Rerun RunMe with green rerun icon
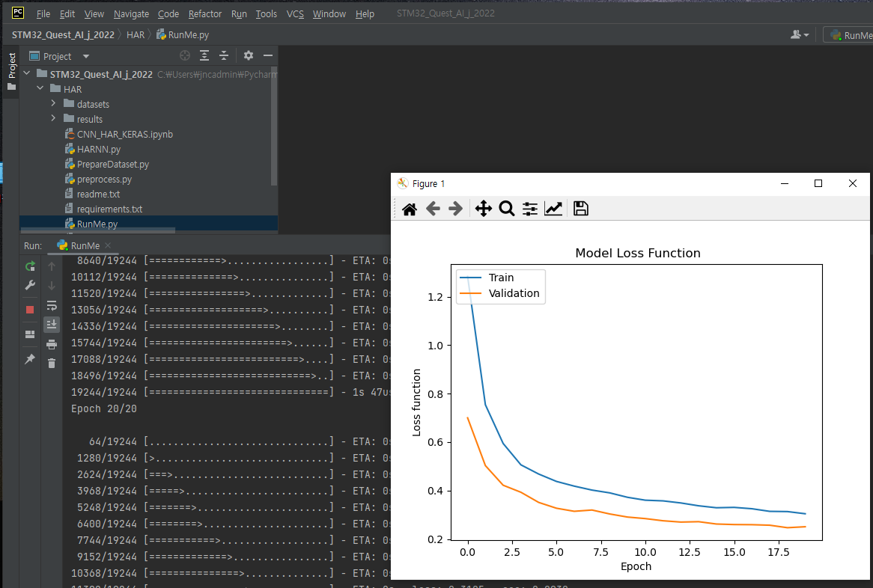Image resolution: width=873 pixels, height=588 pixels. pos(30,266)
